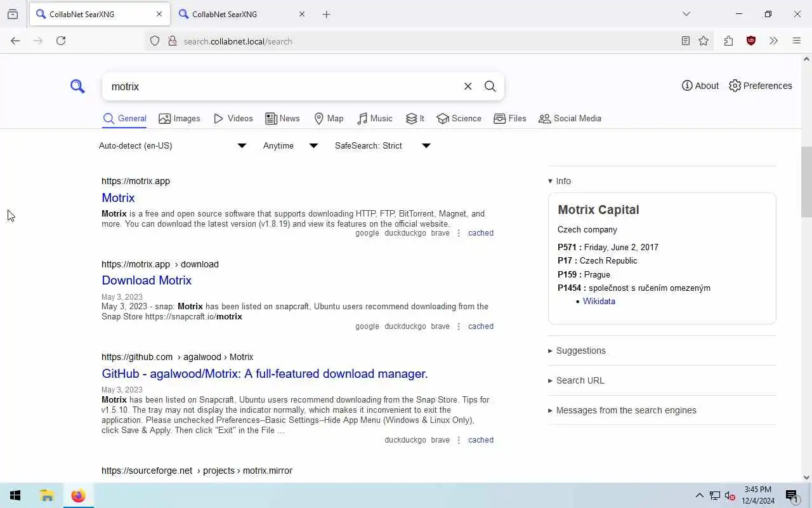
Task: Switch to the It tab
Action: (x=415, y=118)
